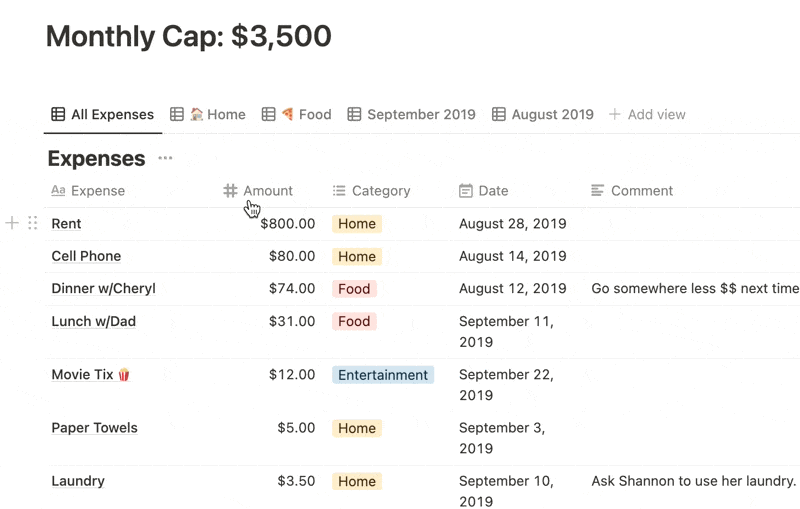Switch to the Food view tab

click(x=296, y=114)
